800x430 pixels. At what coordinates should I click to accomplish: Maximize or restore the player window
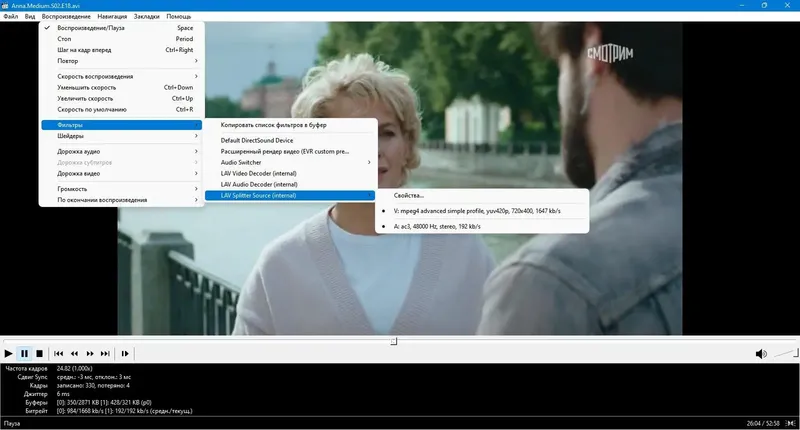click(x=764, y=5)
